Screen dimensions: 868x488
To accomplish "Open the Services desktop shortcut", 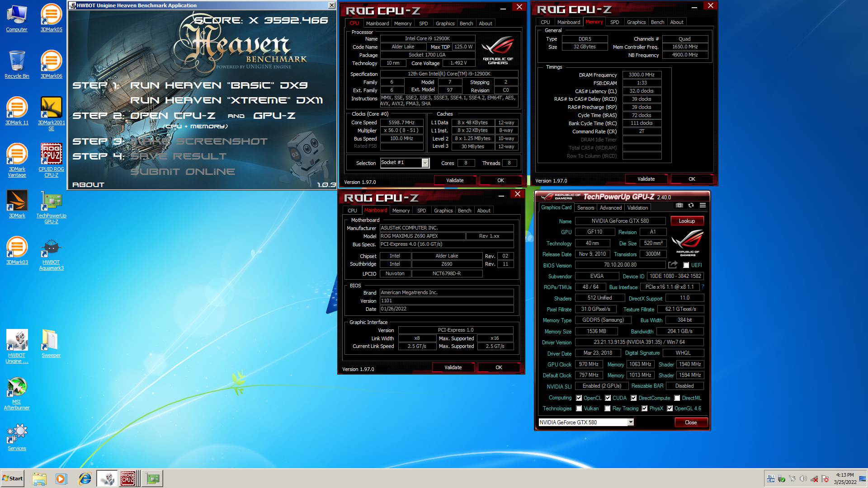I will pyautogui.click(x=17, y=437).
